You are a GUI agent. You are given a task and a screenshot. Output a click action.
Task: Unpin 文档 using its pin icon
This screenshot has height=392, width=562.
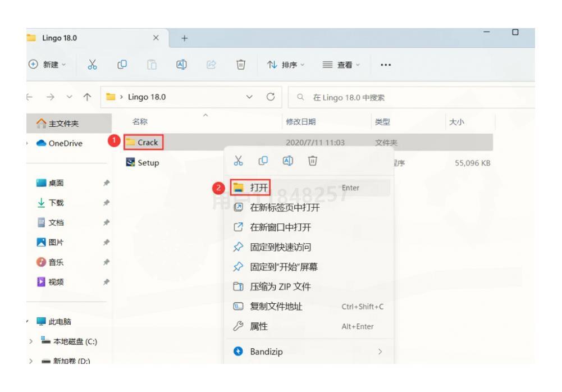click(x=106, y=222)
